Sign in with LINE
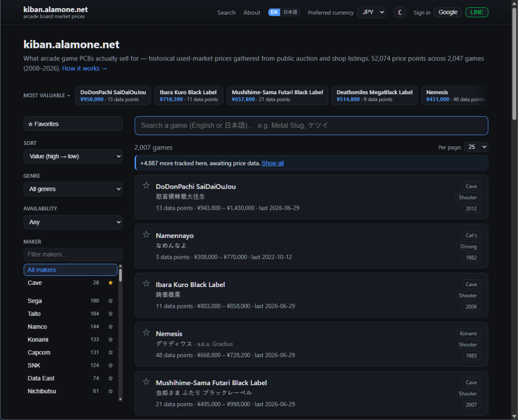 coord(477,12)
